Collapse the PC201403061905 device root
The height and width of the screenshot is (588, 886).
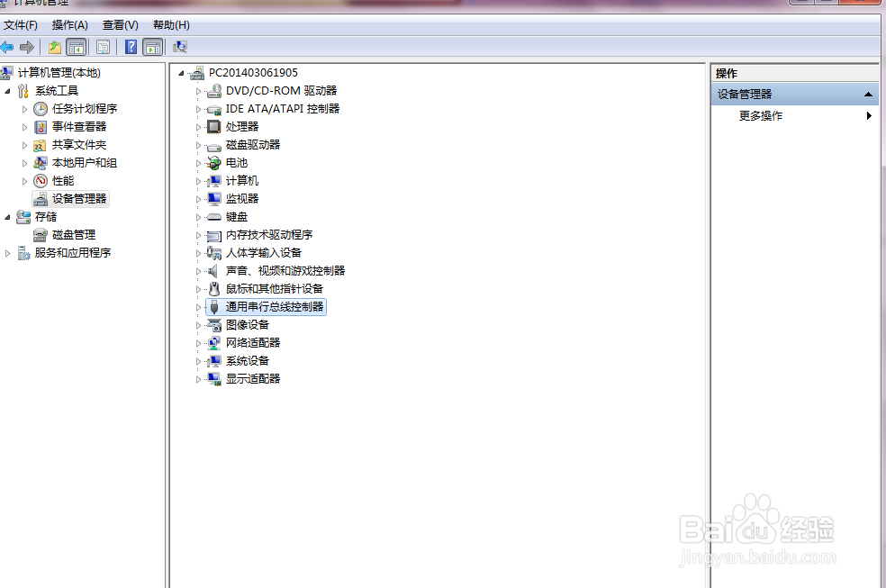[181, 73]
